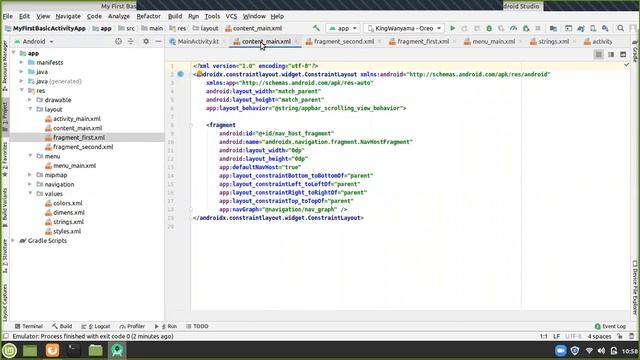Open terminal from the taskbar

[73, 350]
